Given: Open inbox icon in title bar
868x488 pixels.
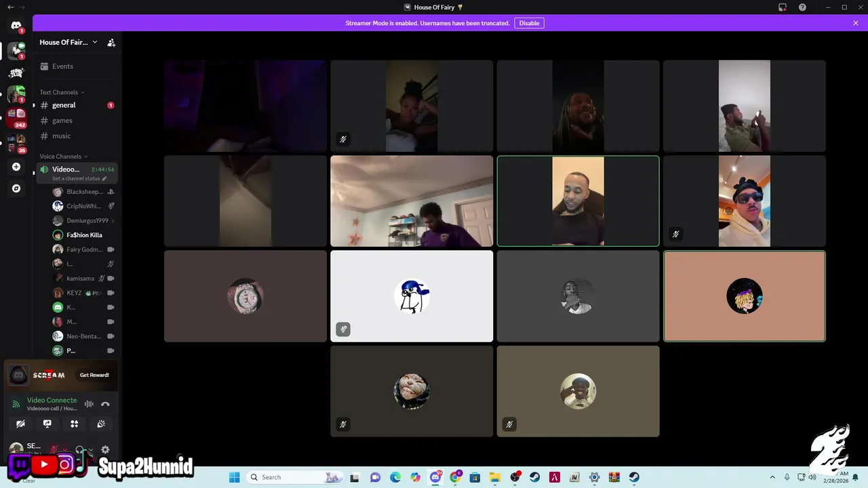Looking at the screenshot, I should (x=783, y=7).
